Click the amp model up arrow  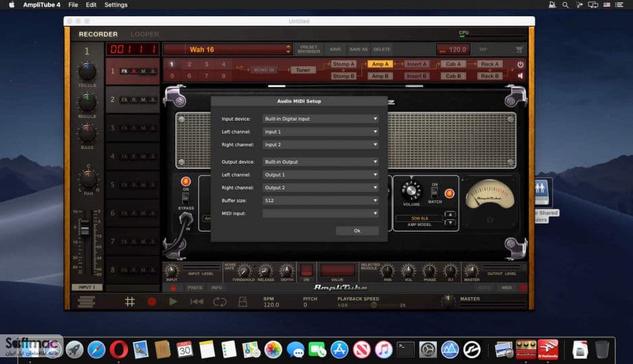[450, 214]
